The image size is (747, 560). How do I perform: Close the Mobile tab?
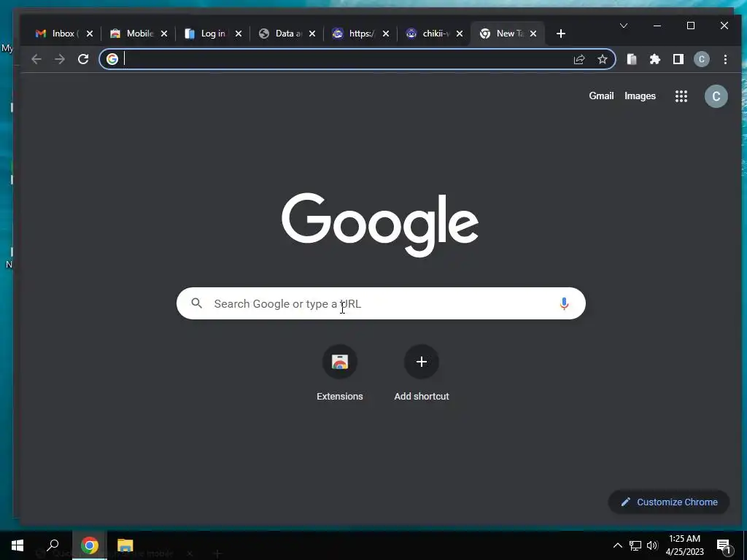coord(164,34)
